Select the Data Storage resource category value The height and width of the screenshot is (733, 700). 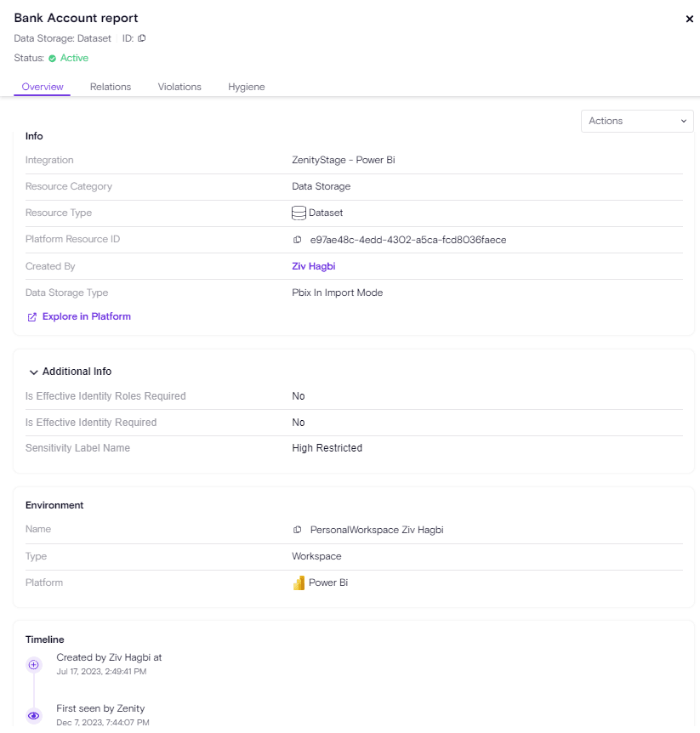point(322,186)
